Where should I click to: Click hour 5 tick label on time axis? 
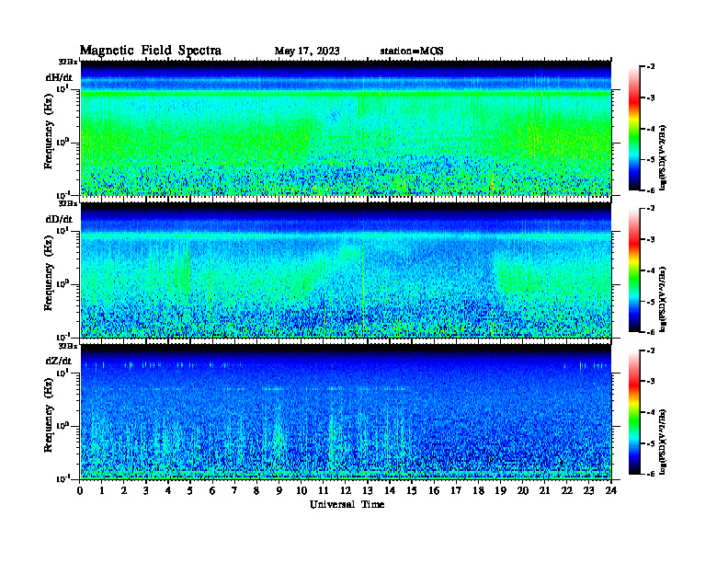(190, 491)
